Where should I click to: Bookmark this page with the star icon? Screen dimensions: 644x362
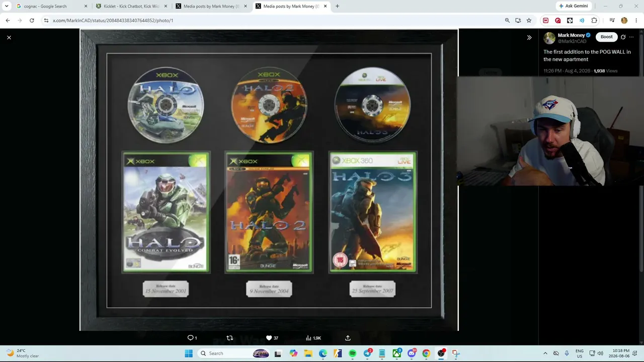[529, 21]
